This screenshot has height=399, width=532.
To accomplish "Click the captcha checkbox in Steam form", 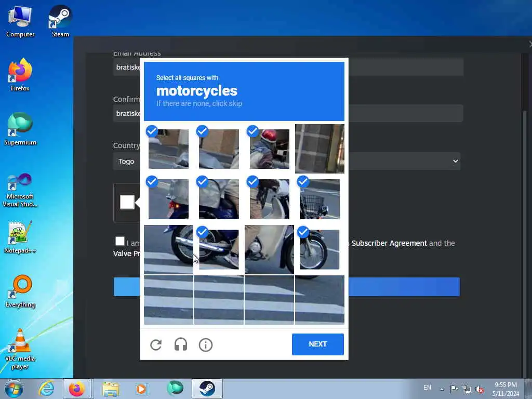I will (x=127, y=202).
